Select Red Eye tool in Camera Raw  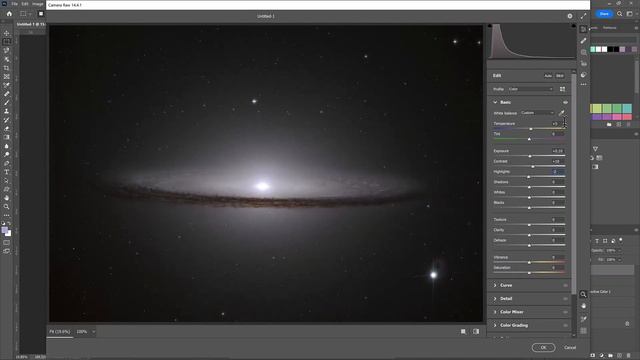(583, 63)
